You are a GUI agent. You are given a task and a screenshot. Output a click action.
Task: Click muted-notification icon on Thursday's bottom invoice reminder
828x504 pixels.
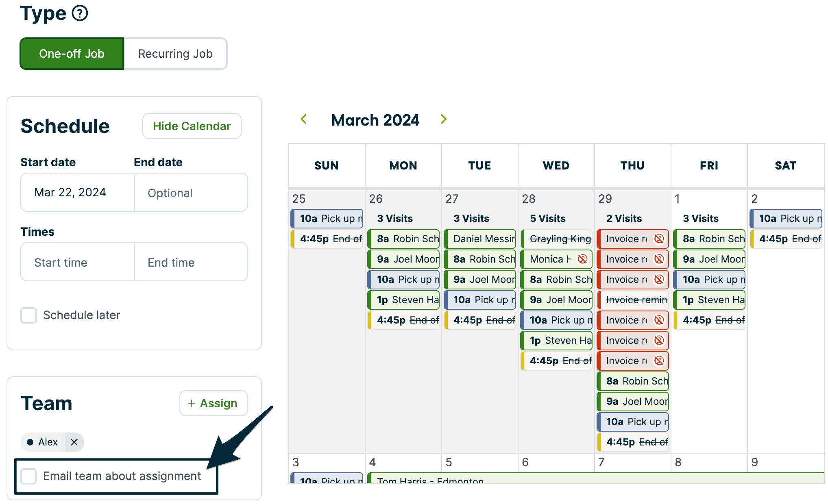660,361
